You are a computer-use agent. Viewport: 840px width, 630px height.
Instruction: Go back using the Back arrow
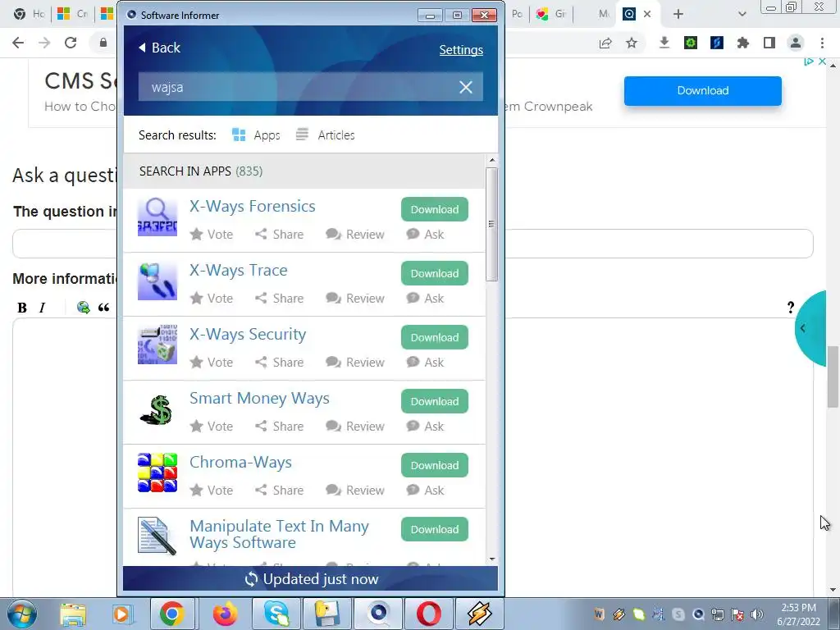[x=159, y=48]
